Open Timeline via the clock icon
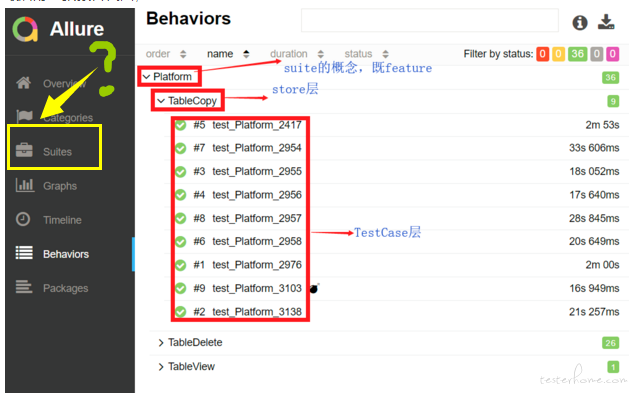Screen dimensions: 629x393 tap(23, 219)
